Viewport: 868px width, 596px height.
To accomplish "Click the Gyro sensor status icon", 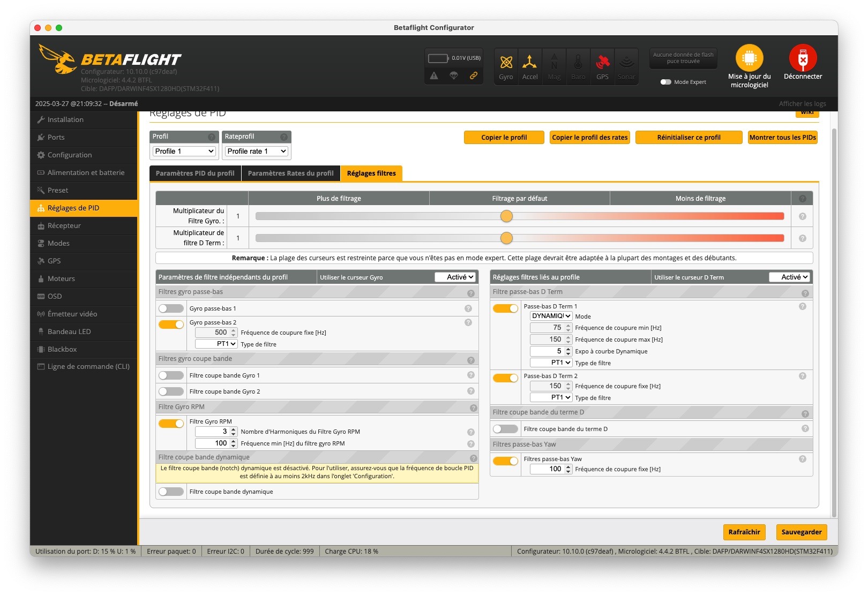I will pyautogui.click(x=506, y=66).
